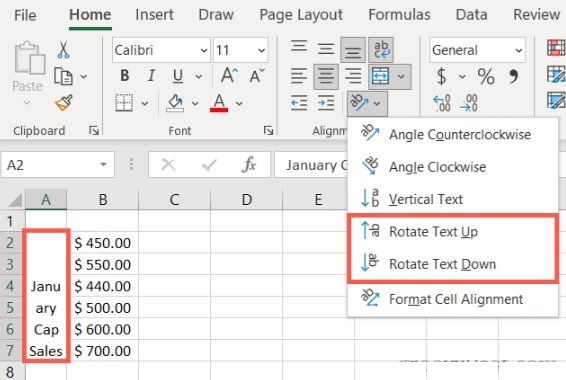
Task: Select column B header
Action: tap(103, 199)
